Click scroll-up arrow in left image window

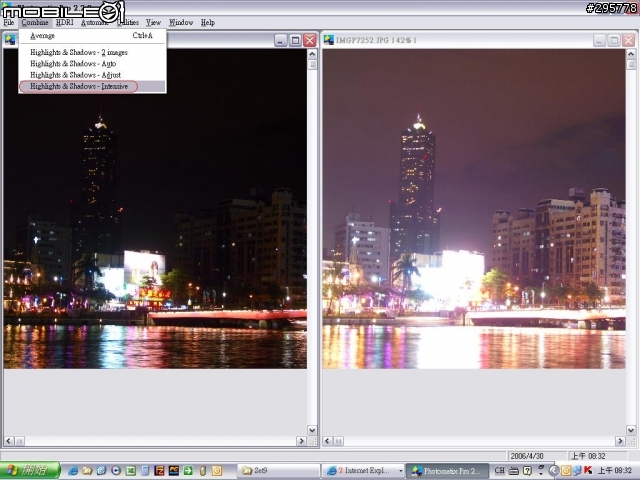(312, 54)
